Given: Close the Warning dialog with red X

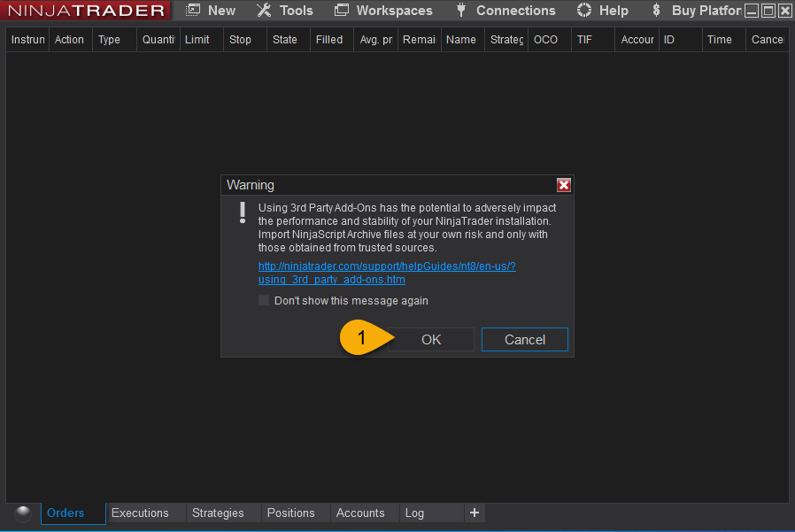Looking at the screenshot, I should 563,185.
